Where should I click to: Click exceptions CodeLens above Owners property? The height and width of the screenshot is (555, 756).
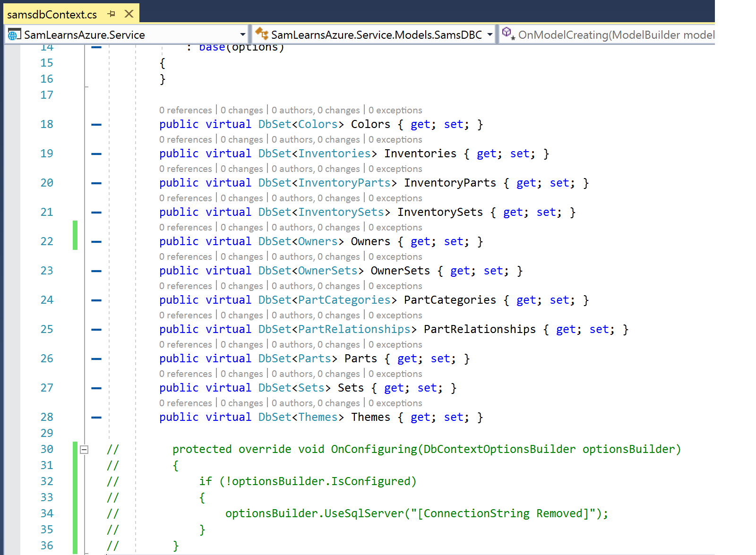pyautogui.click(x=395, y=228)
